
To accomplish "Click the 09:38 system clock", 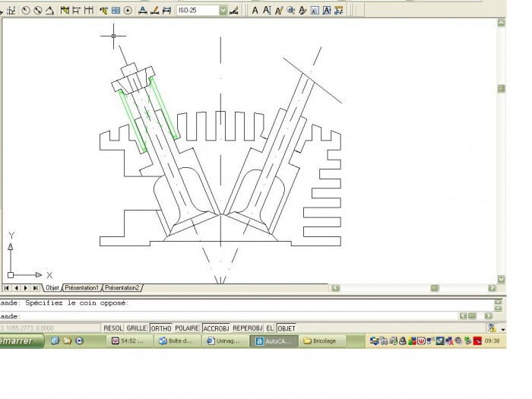I will point(492,340).
